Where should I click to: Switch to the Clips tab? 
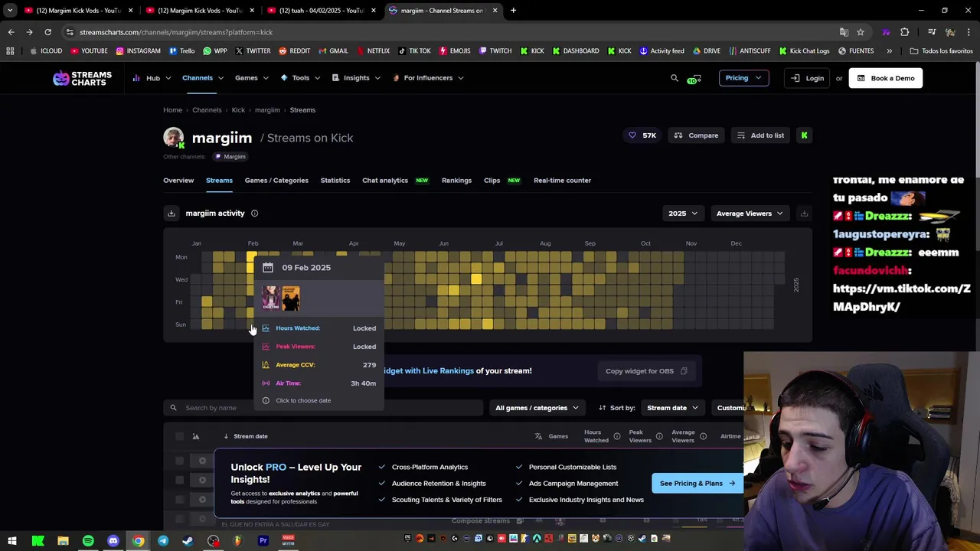[x=492, y=181]
